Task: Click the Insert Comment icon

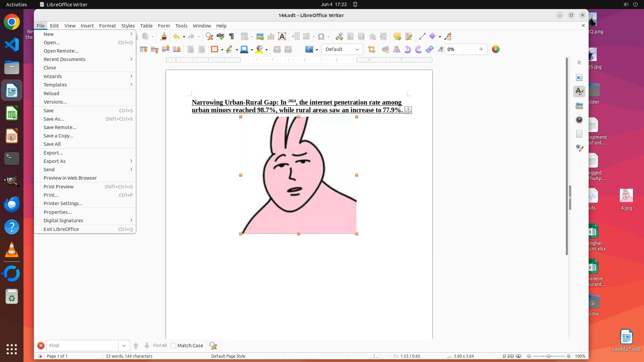Action: point(397,37)
